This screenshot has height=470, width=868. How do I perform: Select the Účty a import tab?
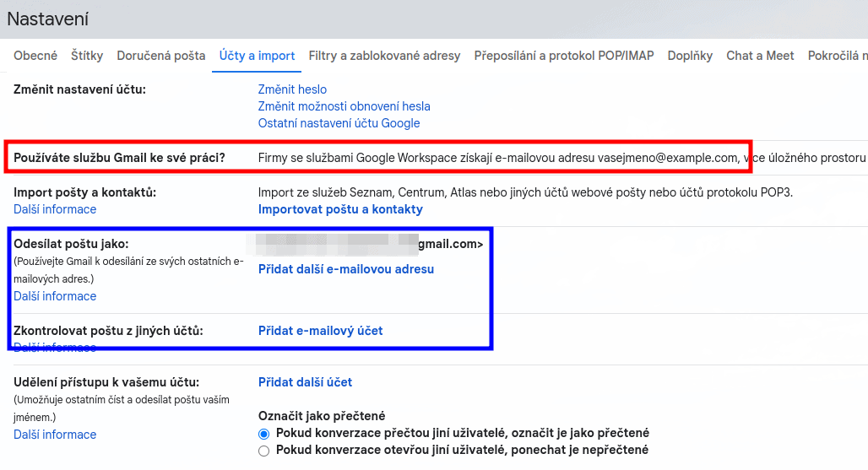[257, 56]
